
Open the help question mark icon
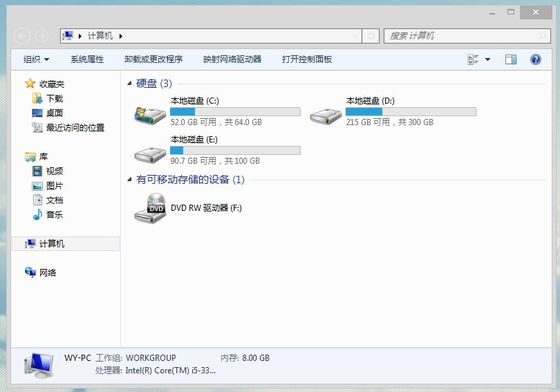(x=535, y=59)
